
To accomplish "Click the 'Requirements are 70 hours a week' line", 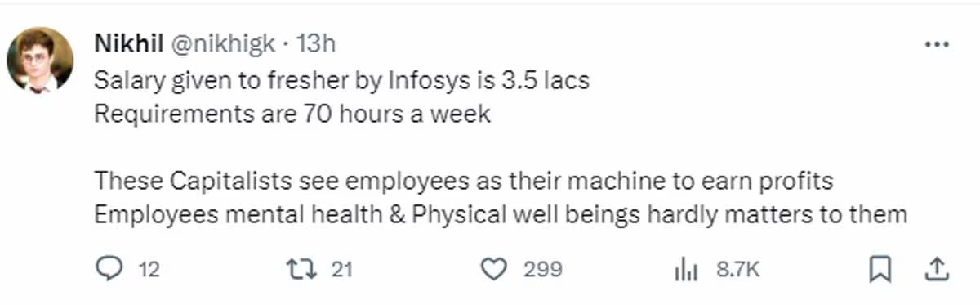I will [292, 113].
